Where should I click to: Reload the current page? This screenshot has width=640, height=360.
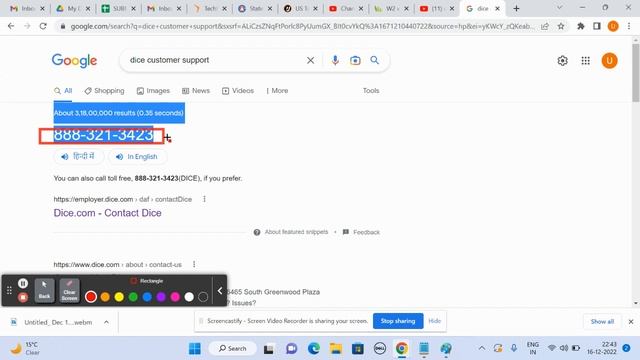43,26
